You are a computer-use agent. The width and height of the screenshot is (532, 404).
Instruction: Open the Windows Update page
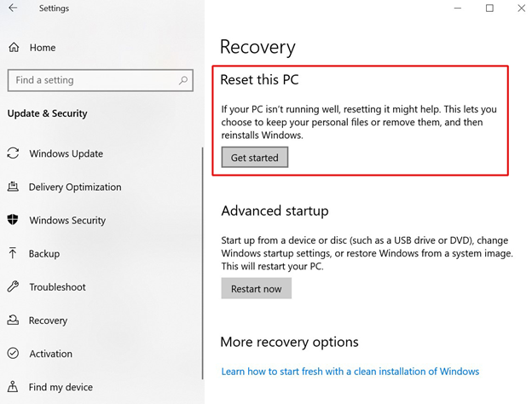pos(66,153)
